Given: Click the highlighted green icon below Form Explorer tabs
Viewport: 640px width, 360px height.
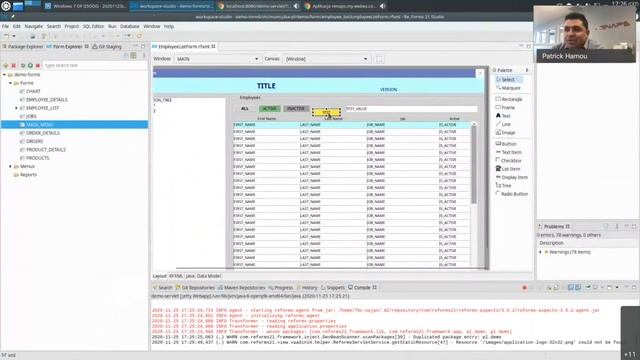Looking at the screenshot, I should pyautogui.click(x=133, y=55).
